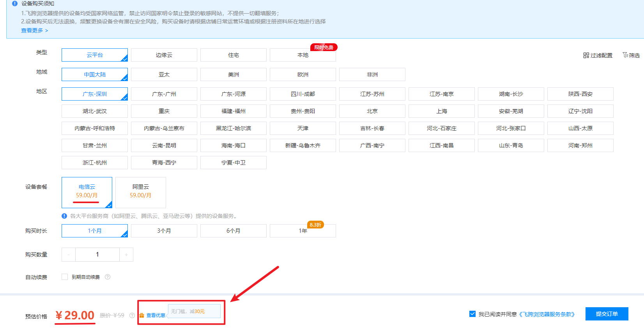Click the gift icon beside 查看优惠
The image size is (644, 331).
pyautogui.click(x=142, y=315)
